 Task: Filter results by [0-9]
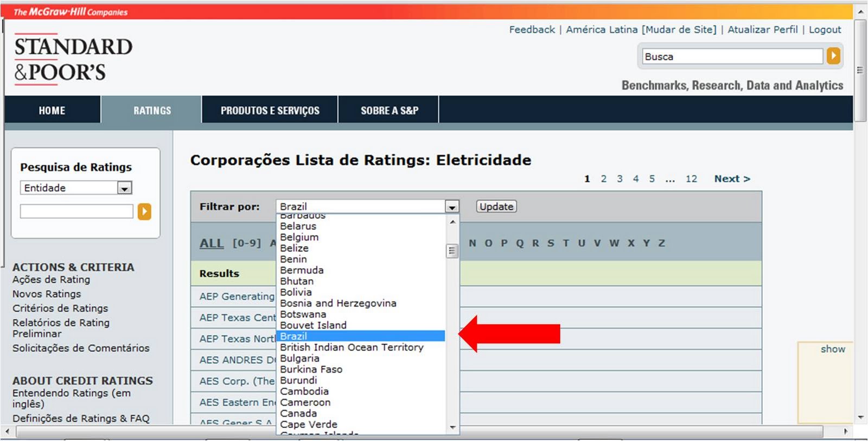[x=247, y=243]
